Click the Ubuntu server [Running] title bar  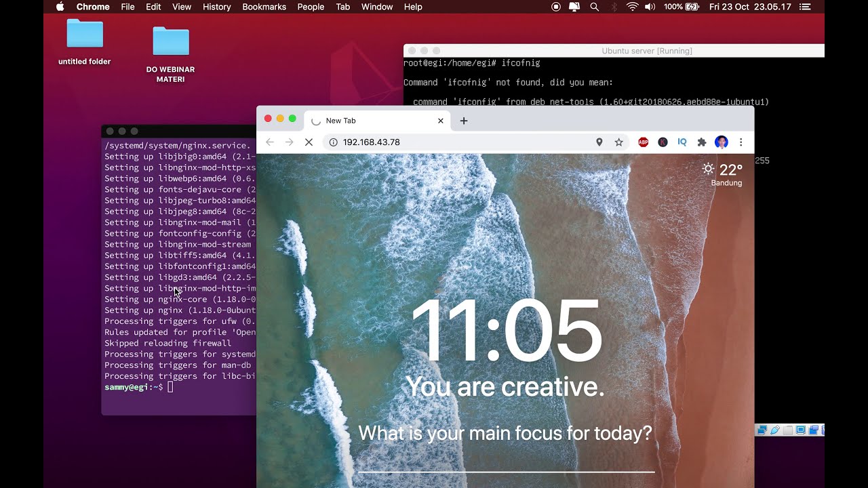tap(614, 51)
